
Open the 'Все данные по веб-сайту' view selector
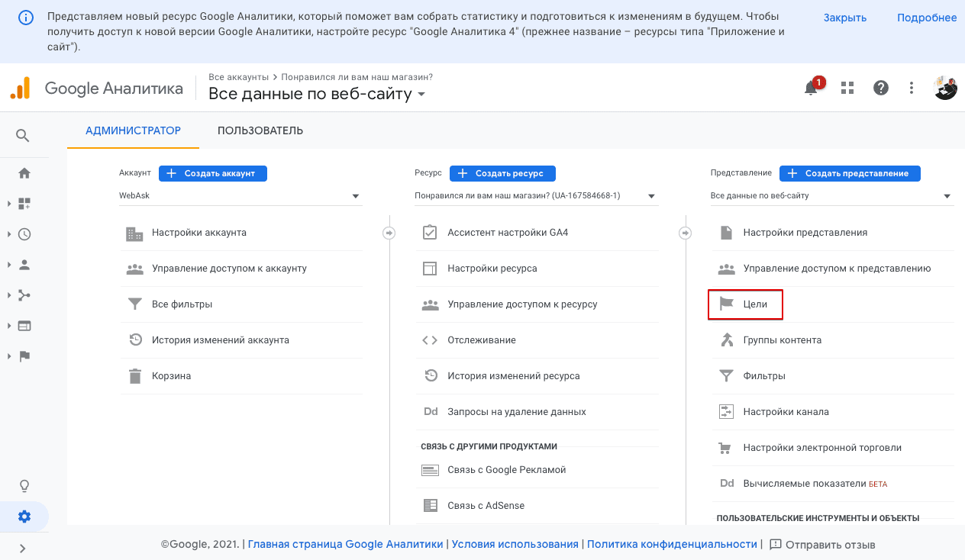[317, 95]
